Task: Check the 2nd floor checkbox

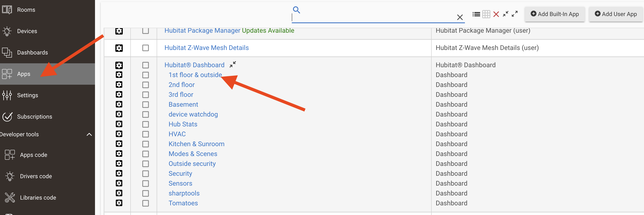Action: pos(146,85)
